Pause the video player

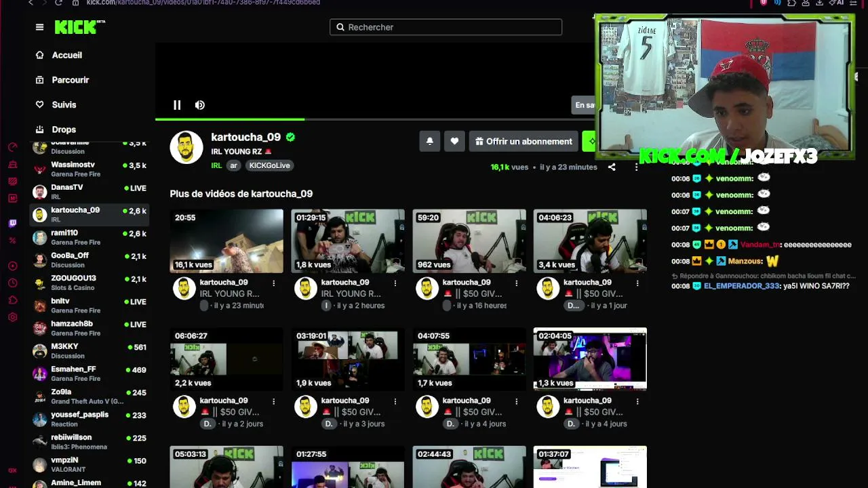177,105
